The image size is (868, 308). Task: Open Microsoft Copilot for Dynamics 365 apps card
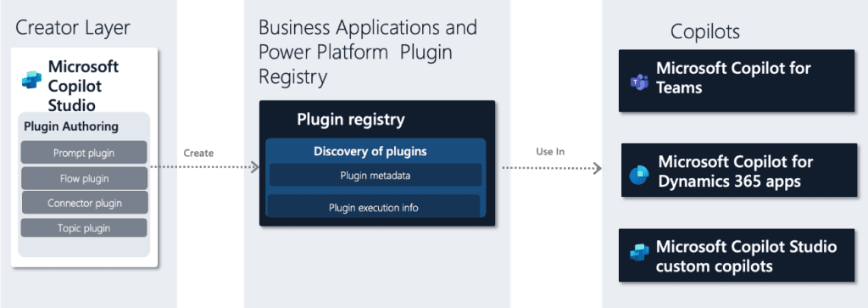pyautogui.click(x=739, y=170)
